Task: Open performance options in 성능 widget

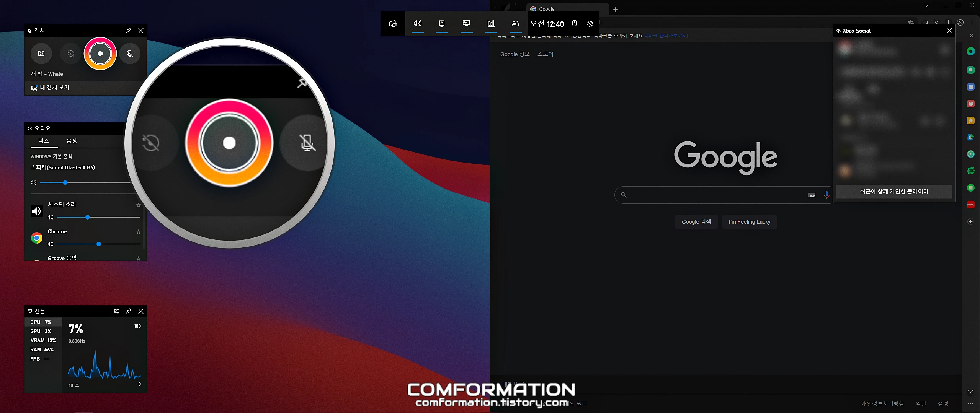Action: [116, 311]
